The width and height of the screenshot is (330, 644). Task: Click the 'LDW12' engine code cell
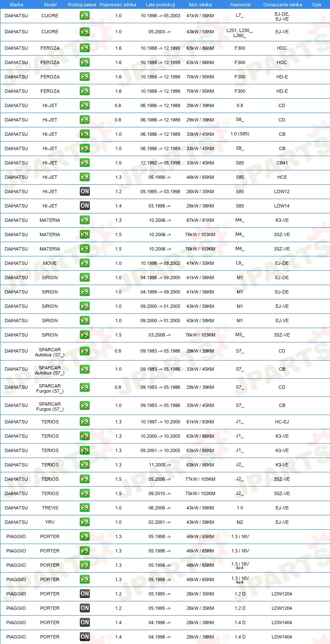[282, 191]
